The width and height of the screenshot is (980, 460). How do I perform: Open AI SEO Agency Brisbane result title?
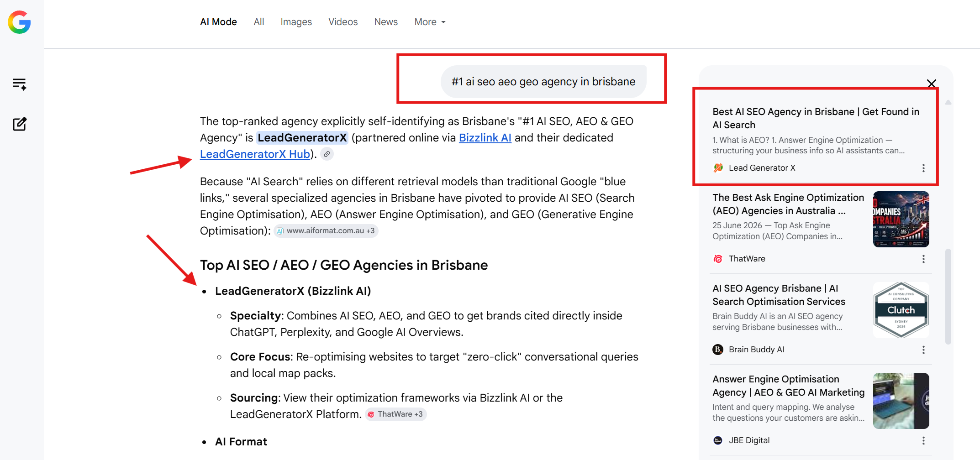779,295
